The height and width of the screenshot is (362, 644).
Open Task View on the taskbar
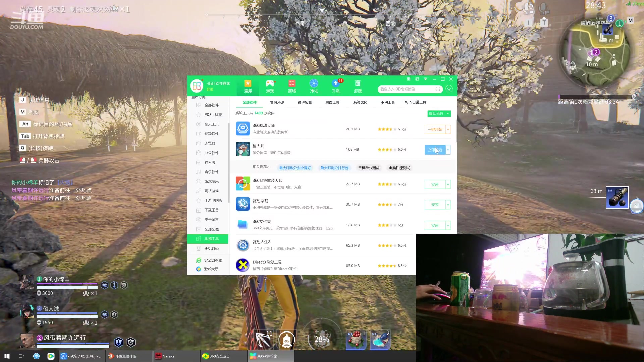click(21, 356)
